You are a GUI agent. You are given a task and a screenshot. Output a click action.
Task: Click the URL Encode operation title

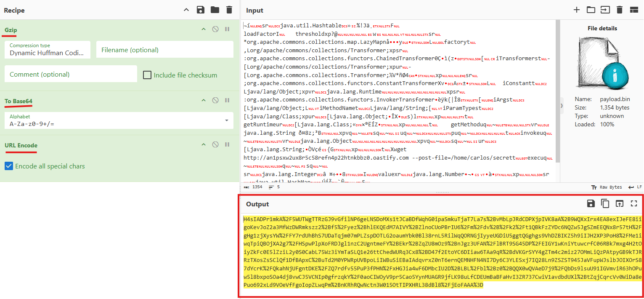[21, 145]
